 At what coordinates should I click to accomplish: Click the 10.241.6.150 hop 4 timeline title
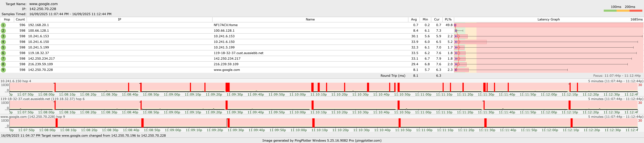coord(16,81)
